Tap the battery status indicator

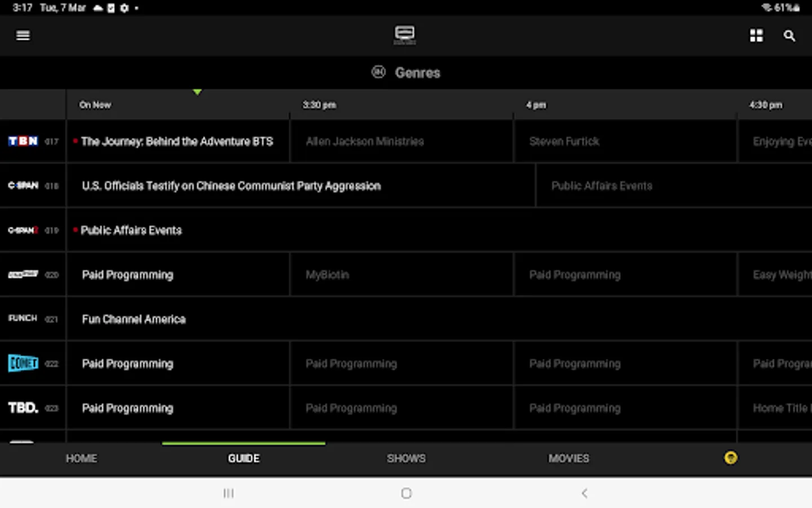[787, 8]
